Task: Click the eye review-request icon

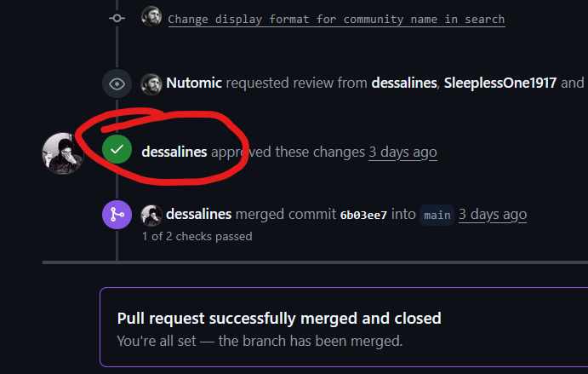Action: (x=117, y=83)
